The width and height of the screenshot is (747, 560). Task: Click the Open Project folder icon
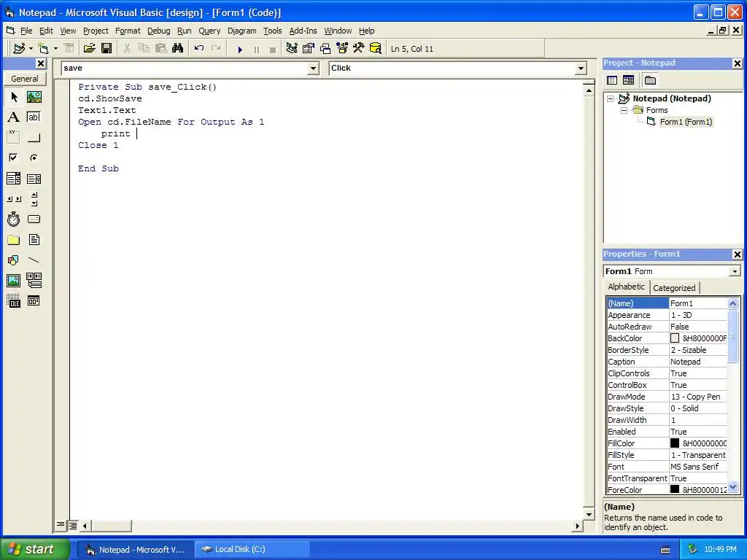click(89, 48)
